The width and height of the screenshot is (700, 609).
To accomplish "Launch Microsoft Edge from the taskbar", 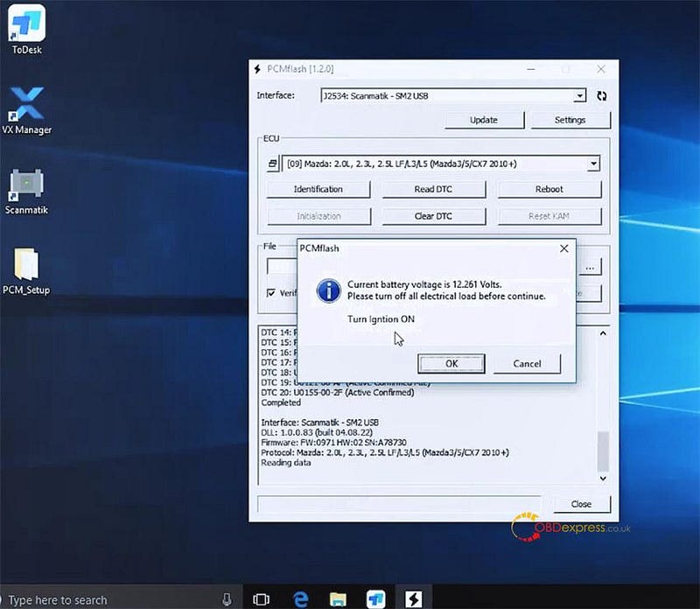I will coord(300,599).
